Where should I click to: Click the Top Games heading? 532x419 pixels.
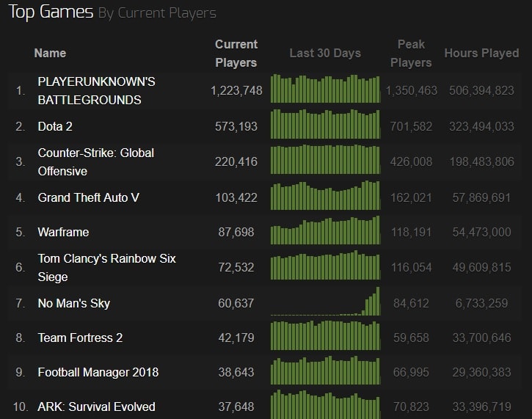point(51,12)
